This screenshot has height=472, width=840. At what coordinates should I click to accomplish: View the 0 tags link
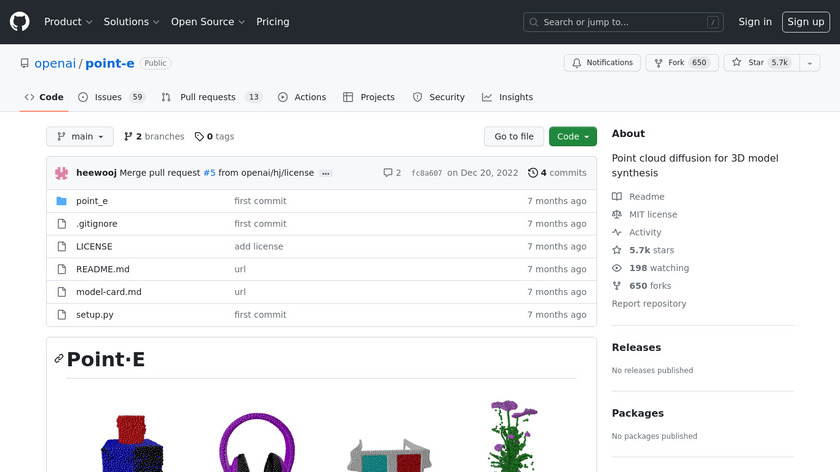point(214,137)
